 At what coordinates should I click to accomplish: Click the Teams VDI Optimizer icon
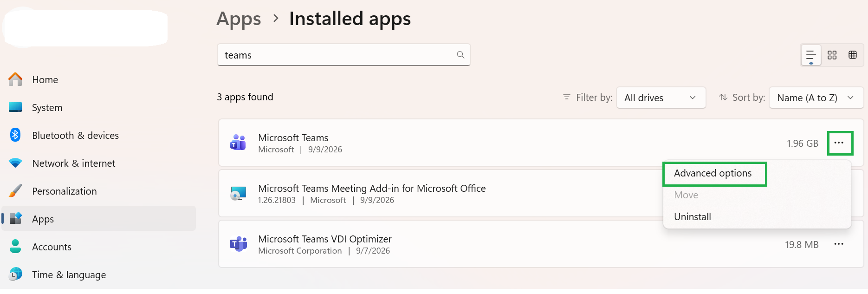238,244
